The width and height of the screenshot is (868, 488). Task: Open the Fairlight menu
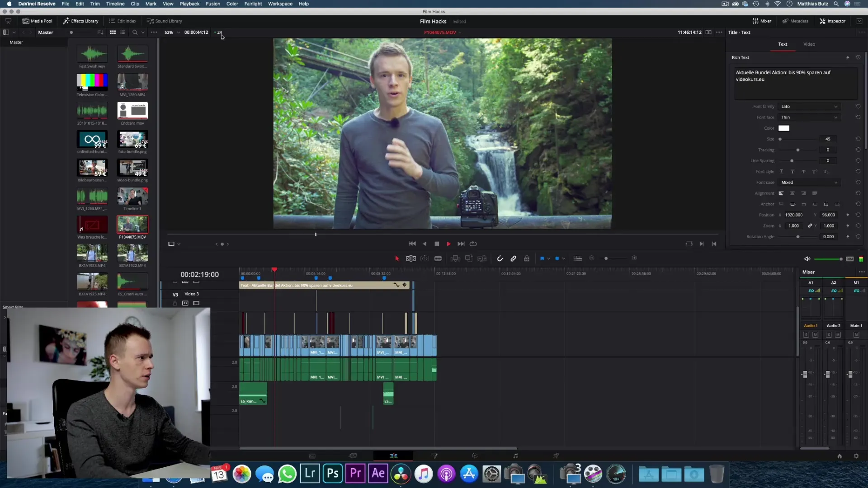click(x=253, y=4)
